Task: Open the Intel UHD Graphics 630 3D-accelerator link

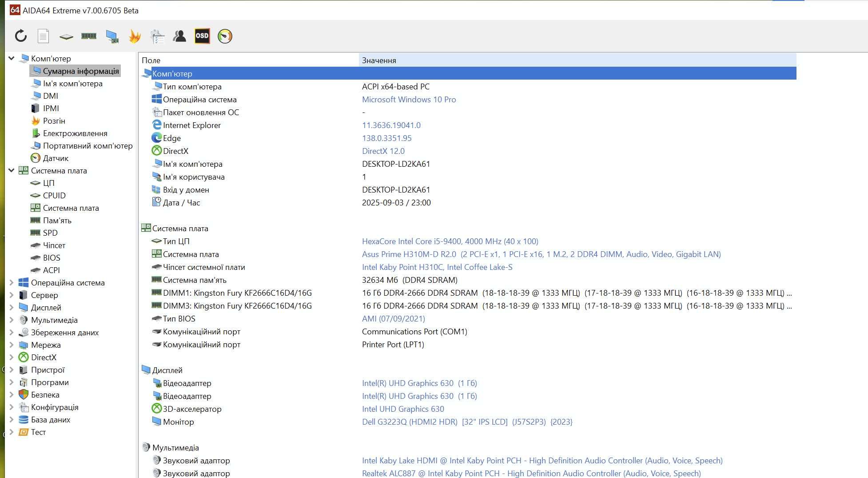Action: pyautogui.click(x=403, y=409)
